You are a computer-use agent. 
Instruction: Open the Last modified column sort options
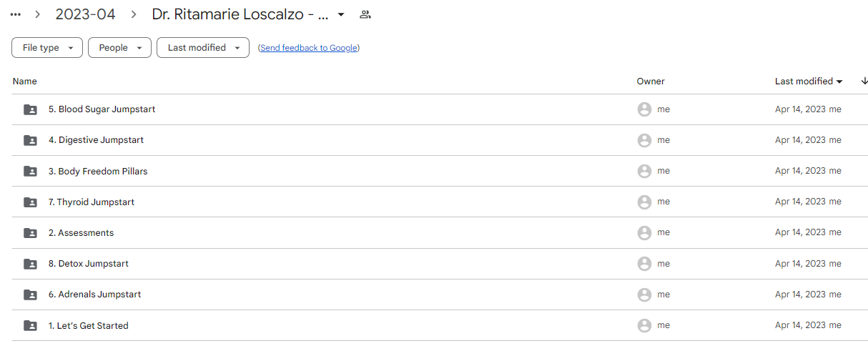pos(809,81)
